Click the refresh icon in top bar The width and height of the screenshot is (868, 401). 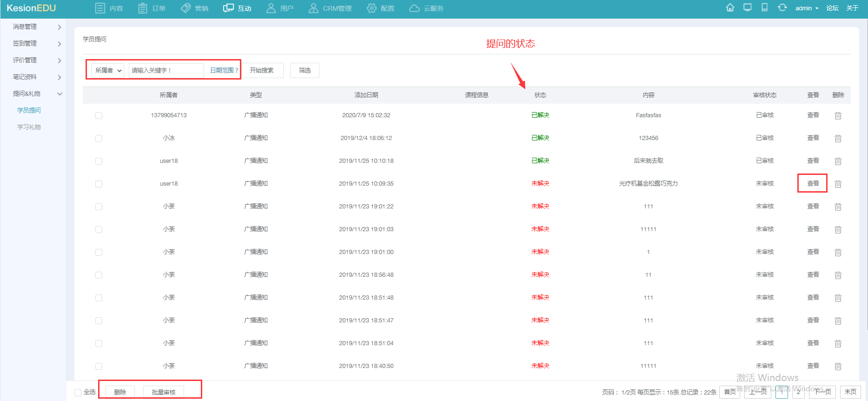coord(782,8)
